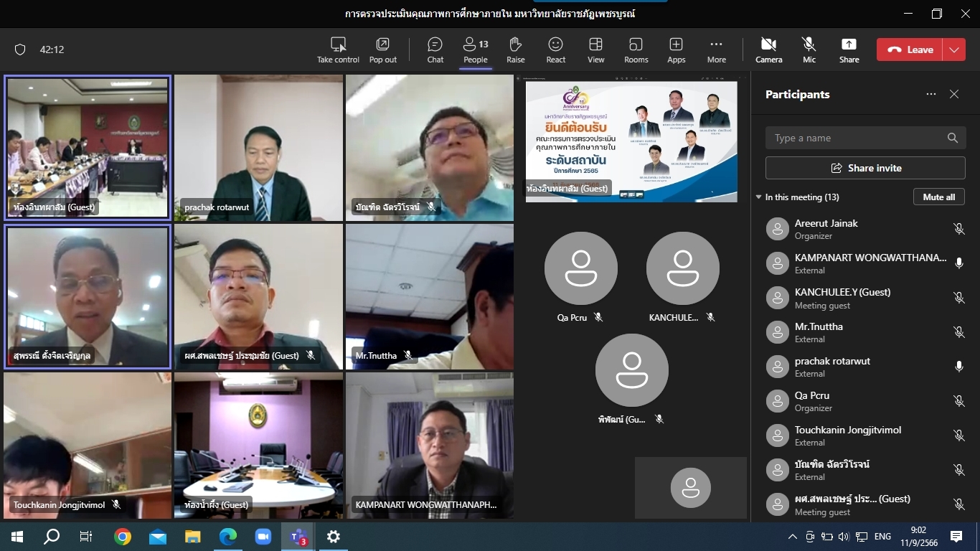Click the Raise hand icon
The width and height of the screenshot is (980, 551).
[x=515, y=50]
